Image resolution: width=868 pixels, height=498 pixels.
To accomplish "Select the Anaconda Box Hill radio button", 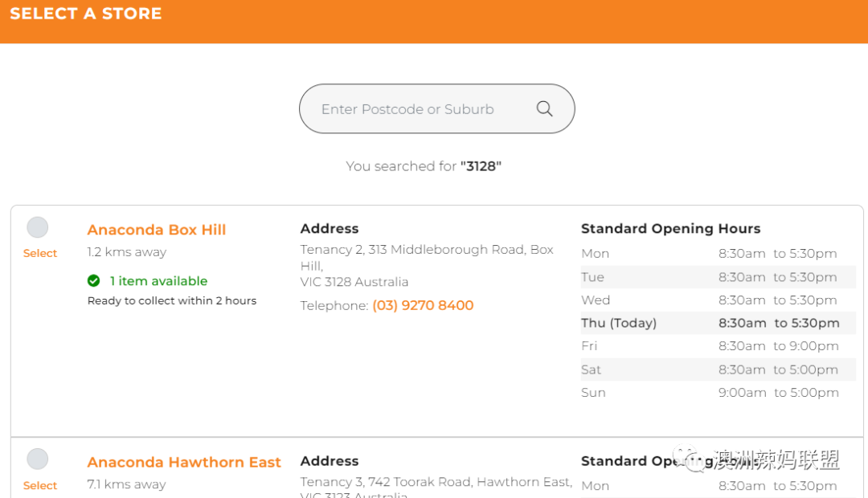I will point(38,227).
